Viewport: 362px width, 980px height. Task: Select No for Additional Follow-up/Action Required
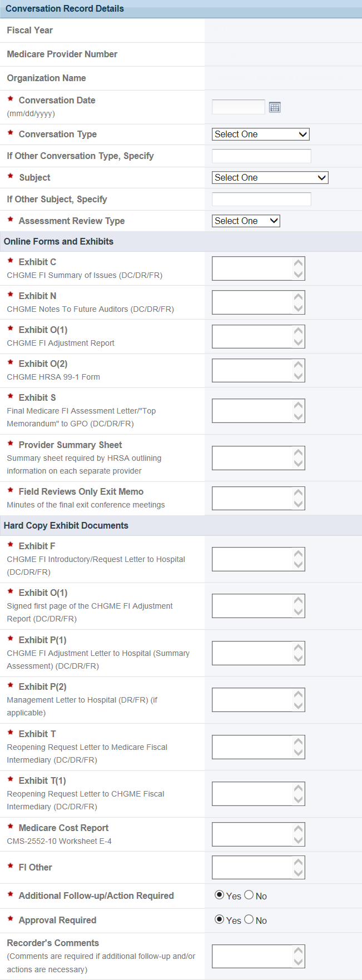[249, 895]
